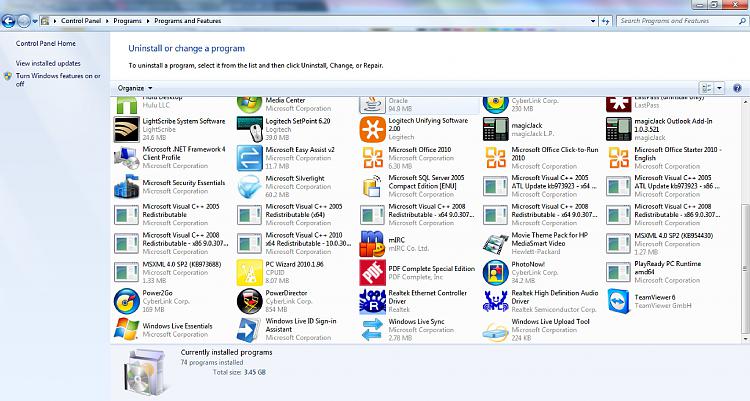The height and width of the screenshot is (401, 750).
Task: Select the Power2Go disc icon
Action: click(x=126, y=301)
